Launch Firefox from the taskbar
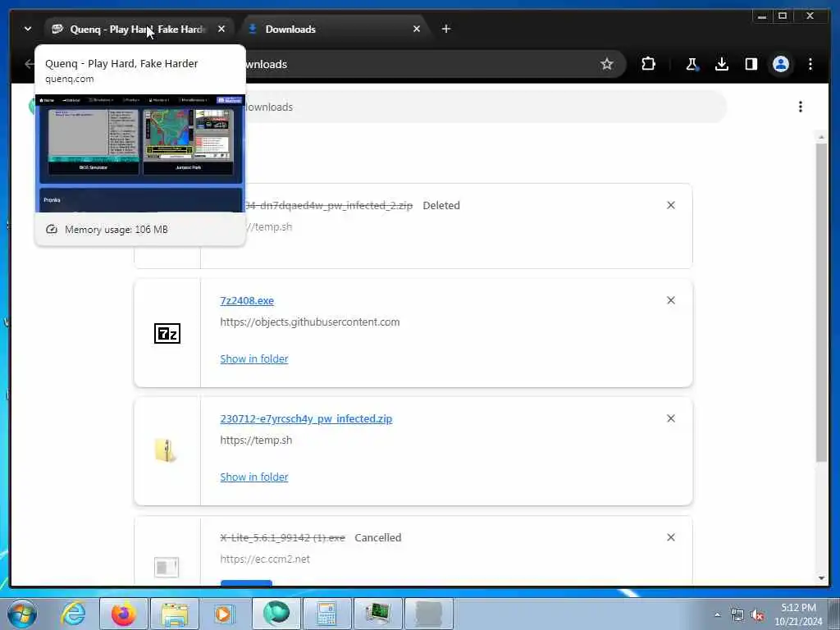 (x=124, y=614)
